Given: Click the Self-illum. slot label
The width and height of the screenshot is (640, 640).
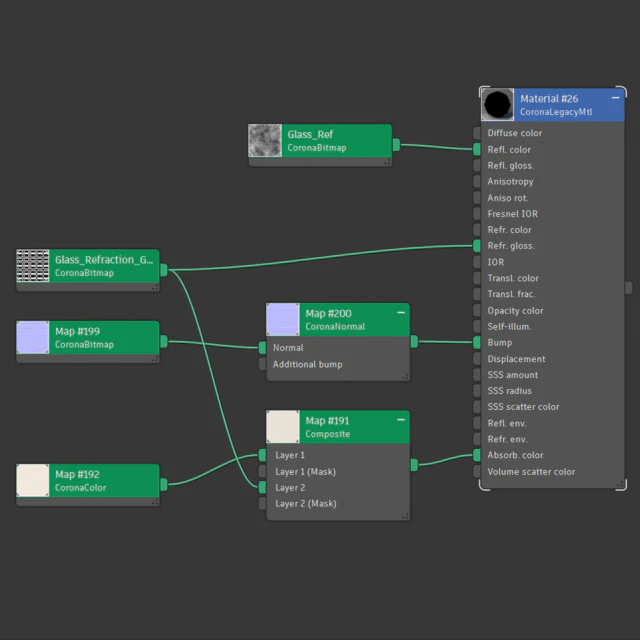Looking at the screenshot, I should pyautogui.click(x=509, y=327).
